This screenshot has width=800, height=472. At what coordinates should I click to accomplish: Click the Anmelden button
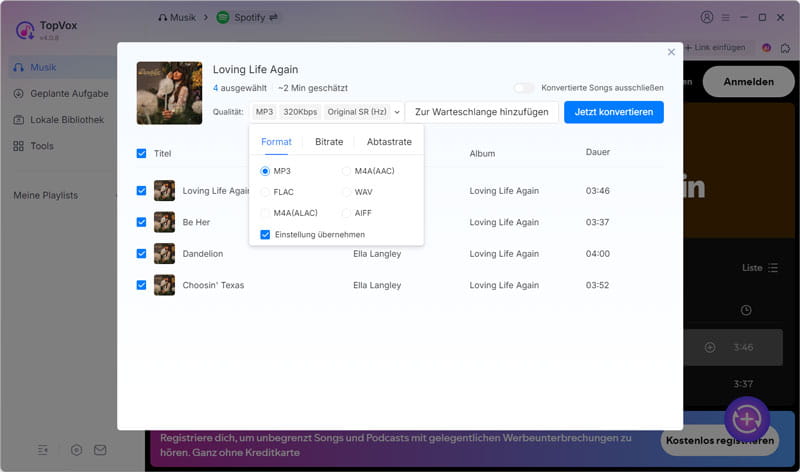(x=748, y=82)
